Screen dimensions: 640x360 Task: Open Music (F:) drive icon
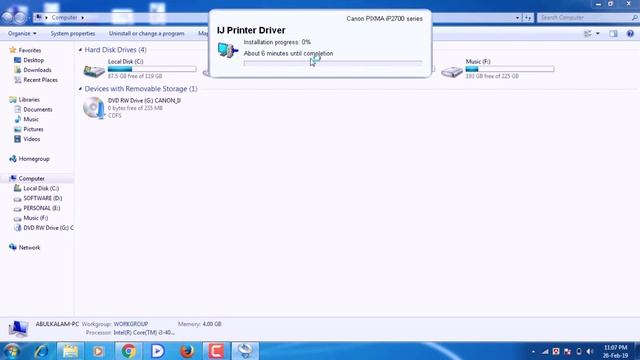[x=452, y=72]
